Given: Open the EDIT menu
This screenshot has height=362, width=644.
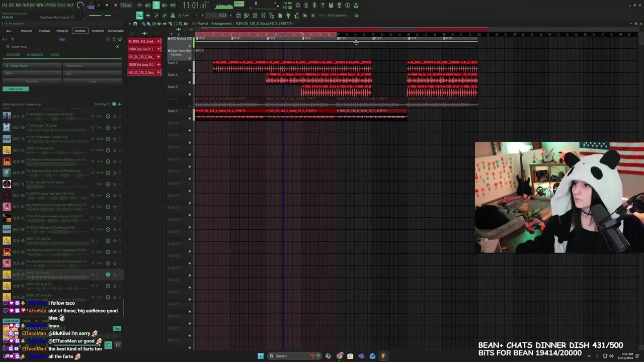Looking at the screenshot, I should coord(12,5).
